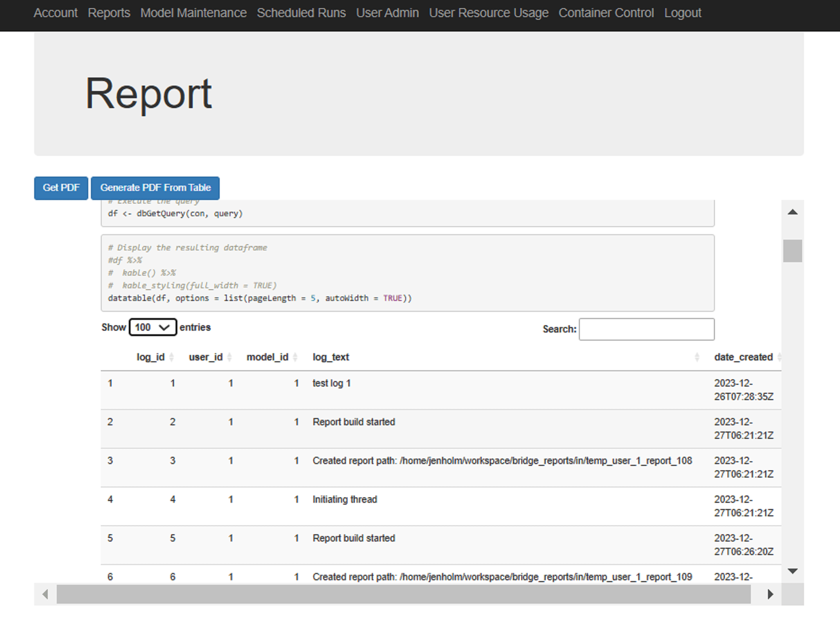
Task: Select the 'test log 1' cell
Action: [332, 383]
